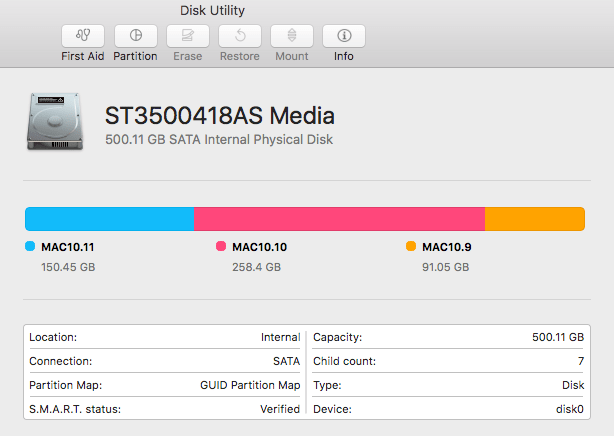Viewport: 614px width, 436px height.
Task: Click the S.M.A.R.T. status value Verified
Action: (280, 409)
